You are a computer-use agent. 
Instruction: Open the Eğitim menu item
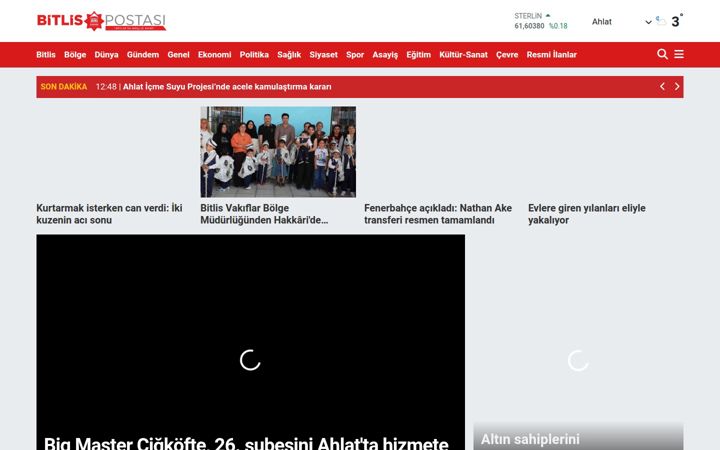click(418, 55)
